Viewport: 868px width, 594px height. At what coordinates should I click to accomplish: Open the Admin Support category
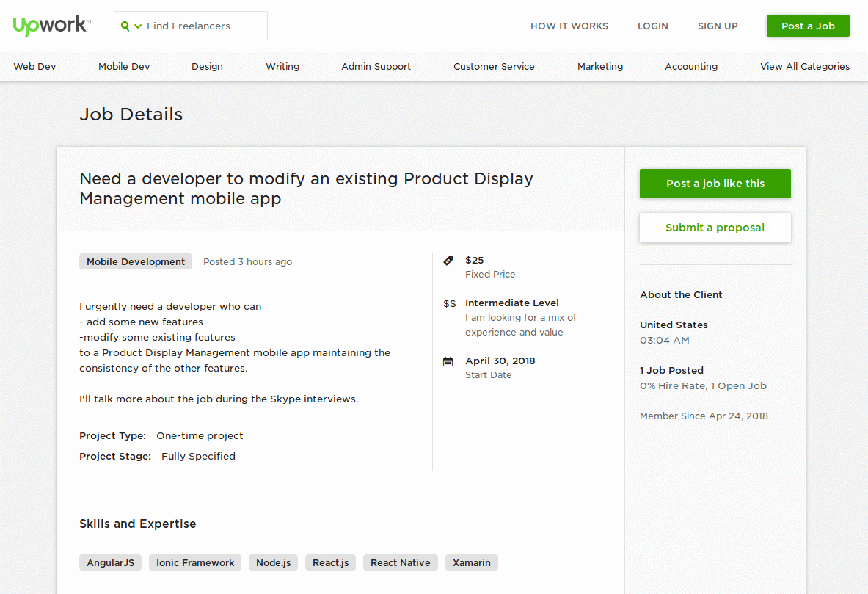click(376, 67)
